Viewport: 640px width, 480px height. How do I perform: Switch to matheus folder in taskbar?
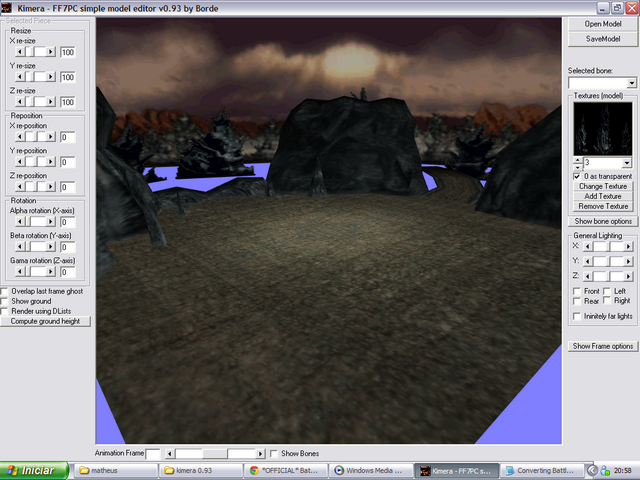[116, 471]
